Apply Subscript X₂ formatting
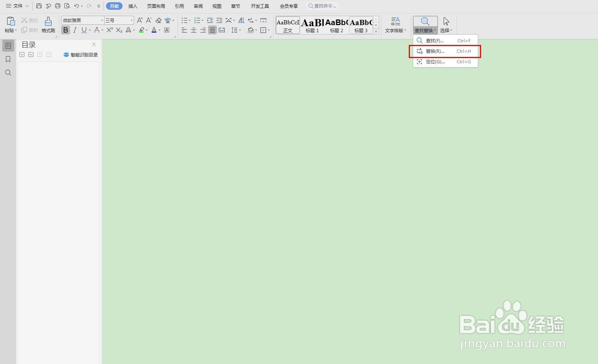Screen dimensions: 598x364 [119, 30]
